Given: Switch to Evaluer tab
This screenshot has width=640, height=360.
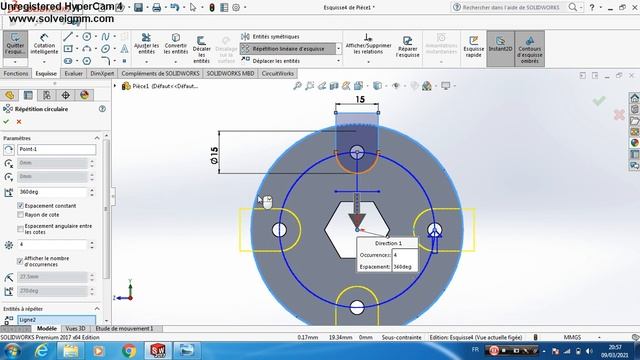Looking at the screenshot, I should pos(73,73).
